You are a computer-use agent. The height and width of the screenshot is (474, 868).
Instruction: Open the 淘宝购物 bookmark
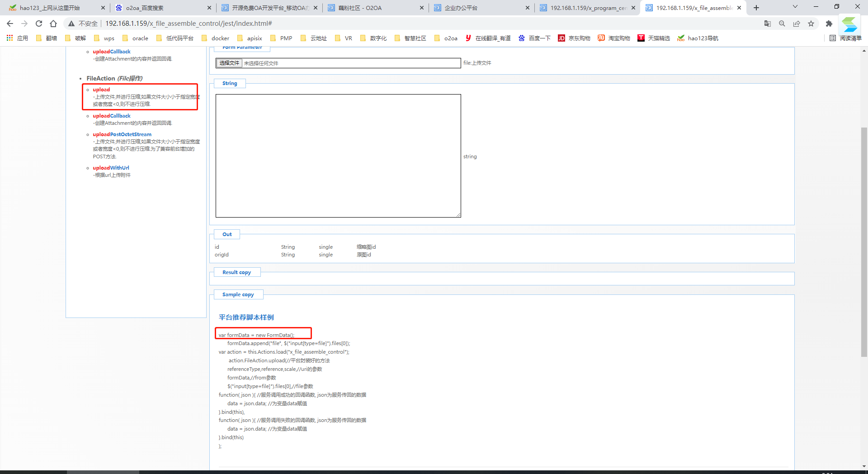[x=614, y=38]
